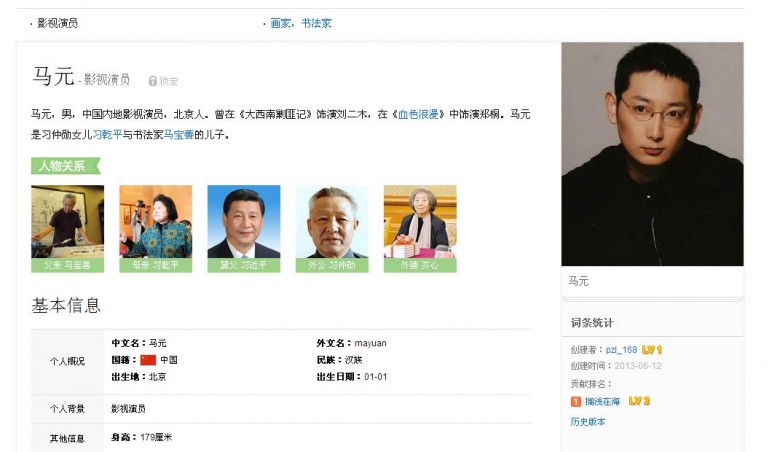The image size is (780, 452).
Task: Follow the 习乾平 hyperlink in the description
Action: click(107, 135)
